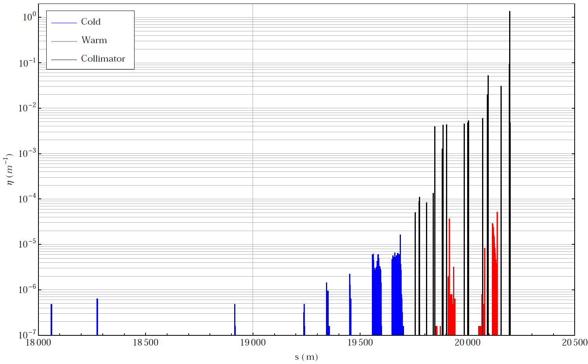Image resolution: width=588 pixels, height=364 pixels.
Task: Click the 10⁻⁷ y-axis tick label
Action: point(27,334)
